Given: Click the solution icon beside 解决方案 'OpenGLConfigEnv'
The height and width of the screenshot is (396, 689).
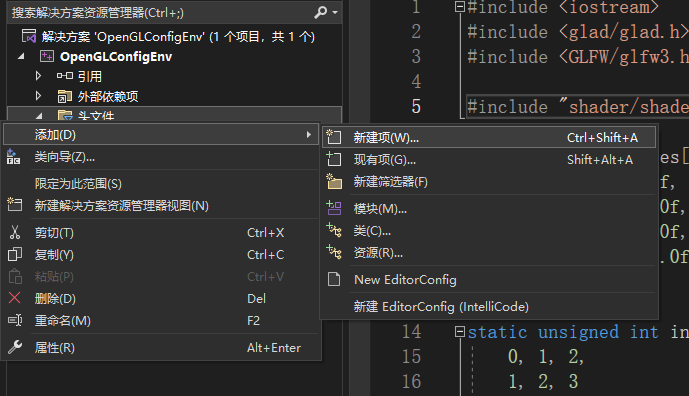Looking at the screenshot, I should (x=29, y=36).
